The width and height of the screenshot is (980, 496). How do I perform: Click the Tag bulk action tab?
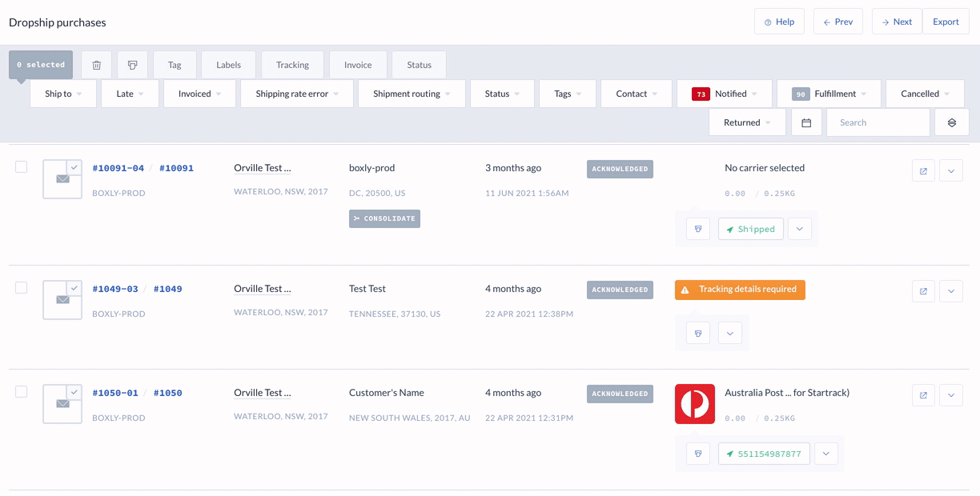click(x=175, y=65)
